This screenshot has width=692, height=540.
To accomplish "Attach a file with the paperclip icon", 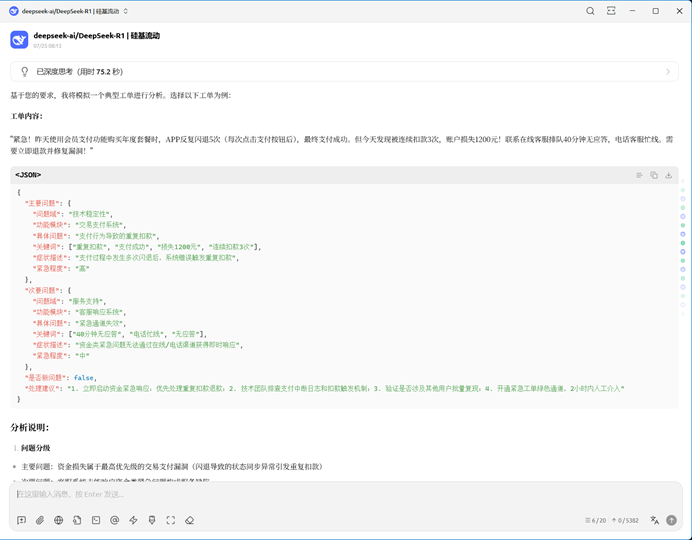I will click(x=40, y=520).
